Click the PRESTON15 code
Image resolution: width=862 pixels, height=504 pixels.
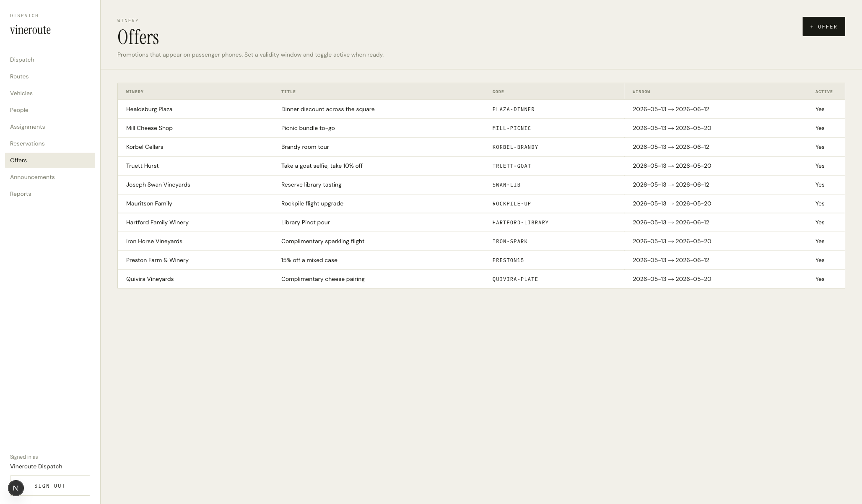(509, 260)
